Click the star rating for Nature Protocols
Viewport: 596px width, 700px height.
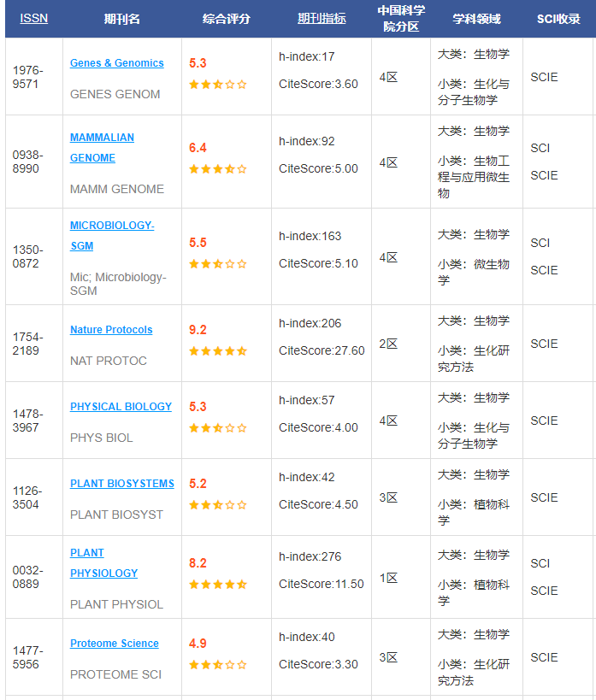pos(217,351)
